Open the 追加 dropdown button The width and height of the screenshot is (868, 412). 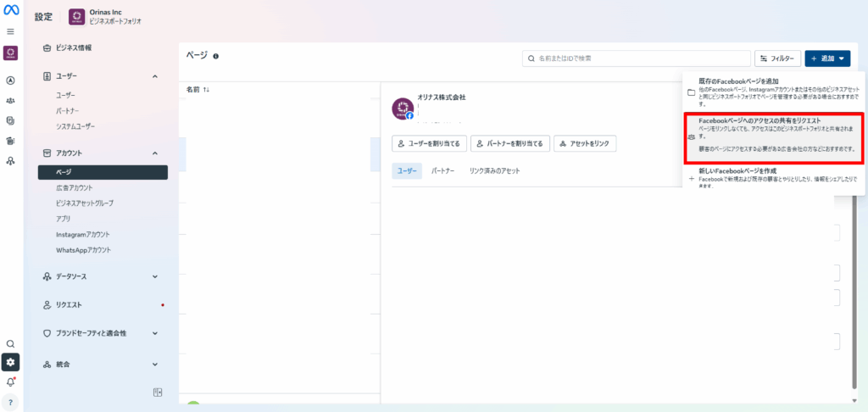(x=826, y=58)
